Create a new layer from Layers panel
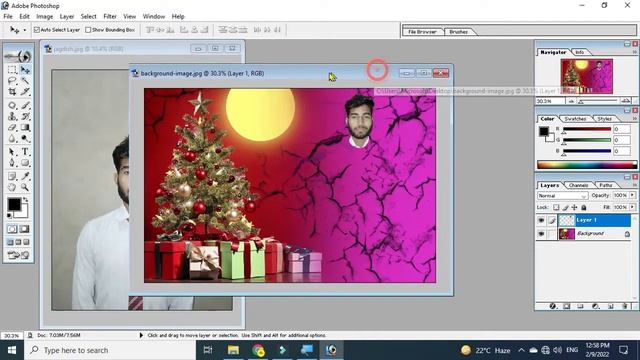 tap(611, 306)
